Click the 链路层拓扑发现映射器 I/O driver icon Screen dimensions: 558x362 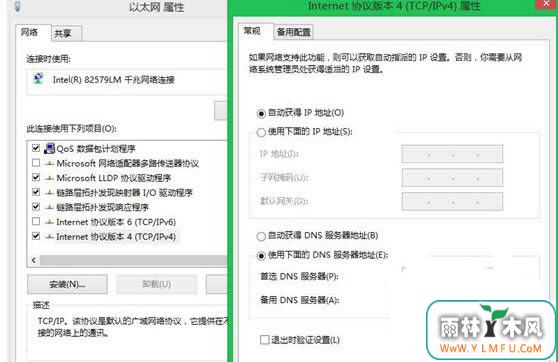(x=49, y=193)
